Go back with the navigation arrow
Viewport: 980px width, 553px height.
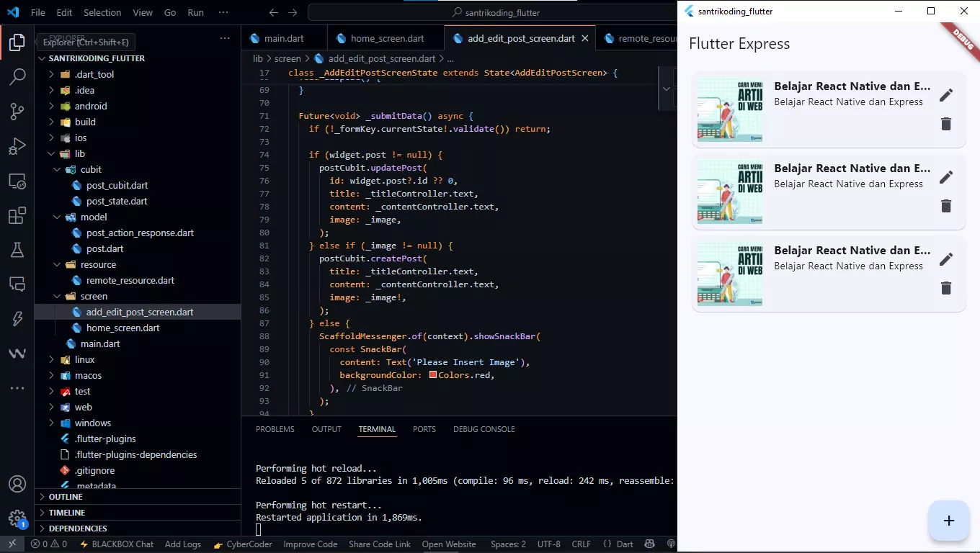pos(273,12)
